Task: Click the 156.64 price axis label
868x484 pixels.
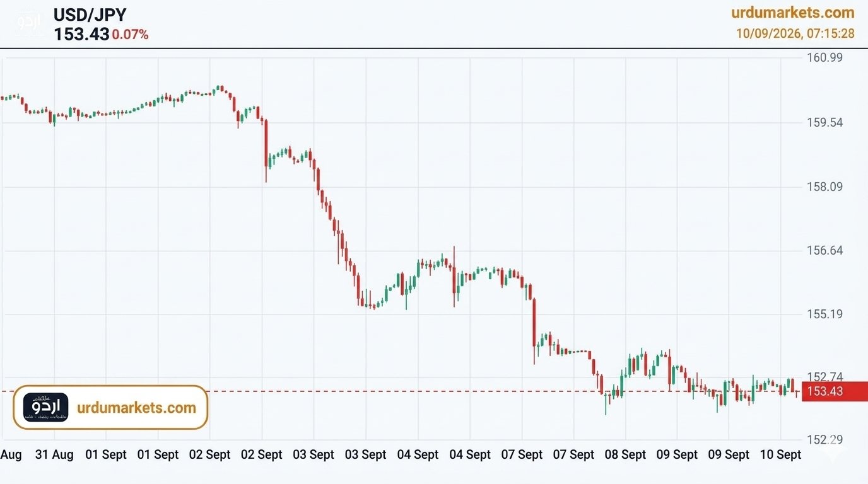Action: coord(825,251)
